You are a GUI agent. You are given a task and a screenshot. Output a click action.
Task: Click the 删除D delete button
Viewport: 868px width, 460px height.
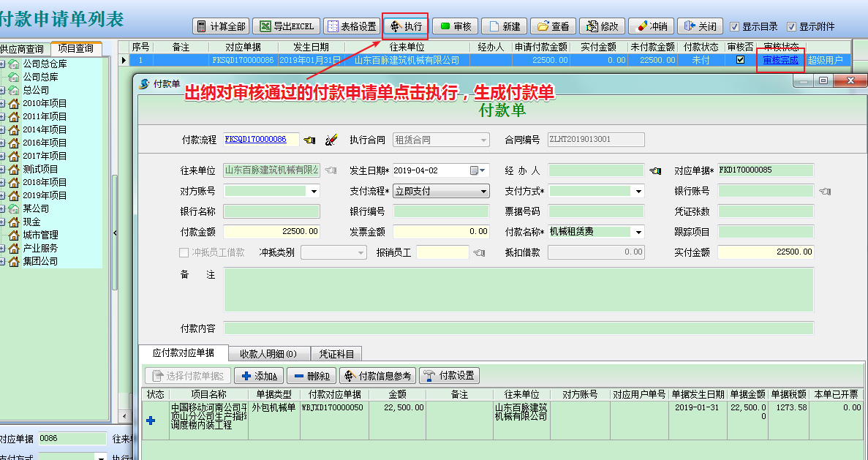click(x=312, y=376)
